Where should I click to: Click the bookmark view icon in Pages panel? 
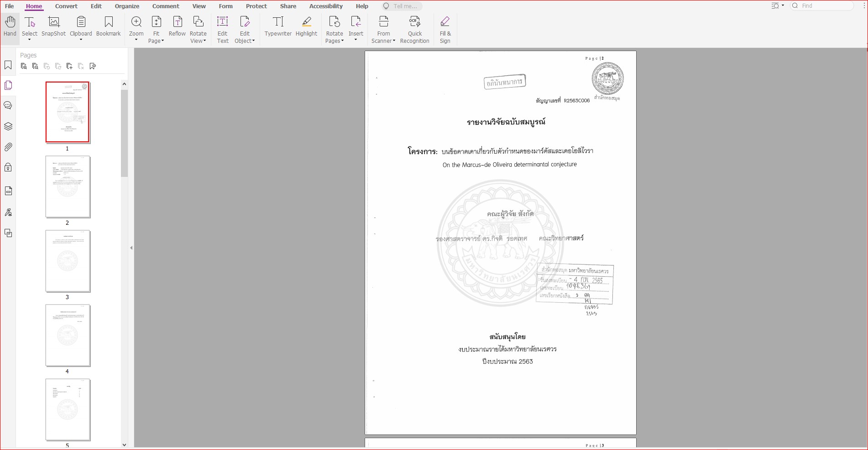(93, 66)
